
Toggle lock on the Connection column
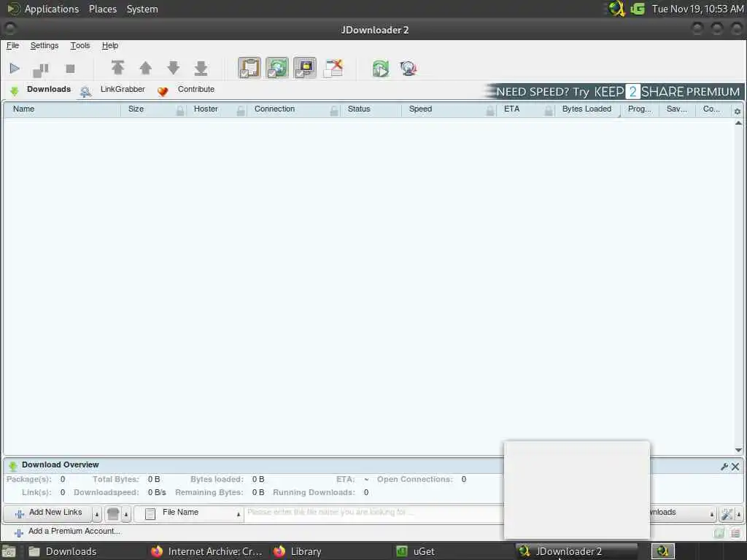pos(334,111)
